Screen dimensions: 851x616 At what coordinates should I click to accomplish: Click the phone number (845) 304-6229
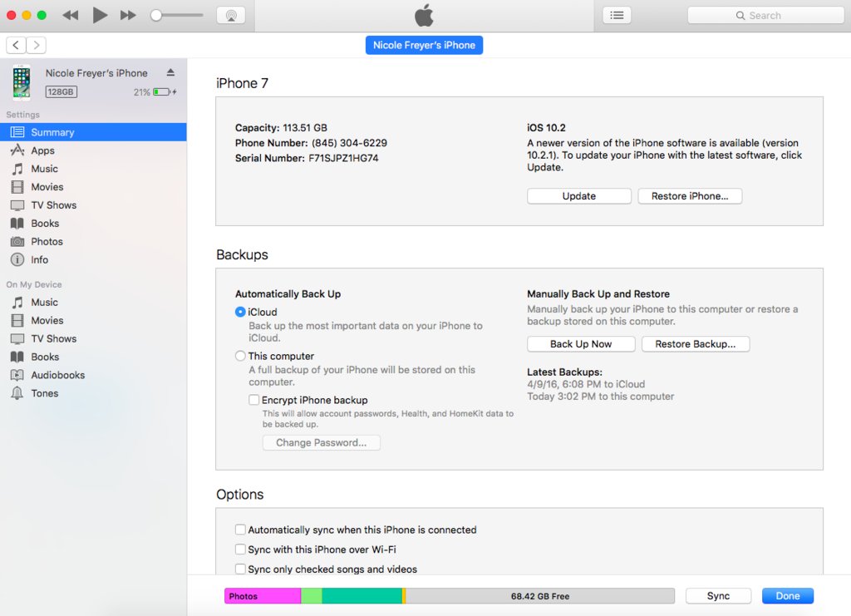tap(349, 143)
